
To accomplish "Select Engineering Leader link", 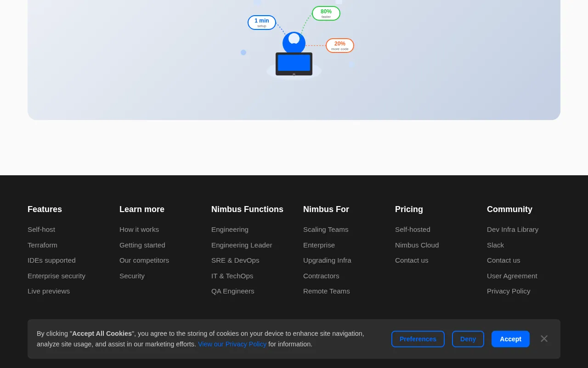I will 242,245.
